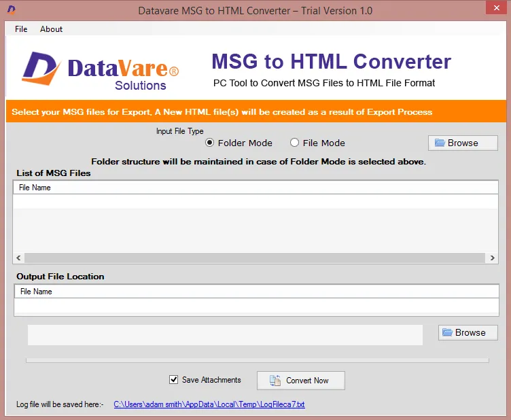Click File Name header in Output File Location
This screenshot has height=420, width=511.
(x=256, y=292)
